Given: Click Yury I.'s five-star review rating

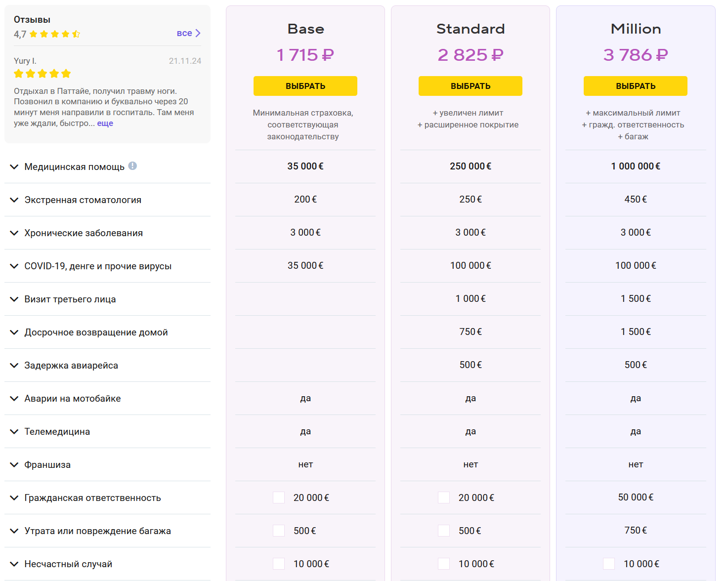Looking at the screenshot, I should coord(43,74).
